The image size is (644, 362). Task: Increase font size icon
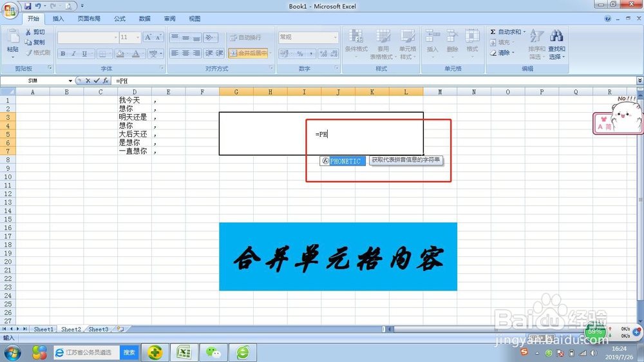pyautogui.click(x=148, y=37)
